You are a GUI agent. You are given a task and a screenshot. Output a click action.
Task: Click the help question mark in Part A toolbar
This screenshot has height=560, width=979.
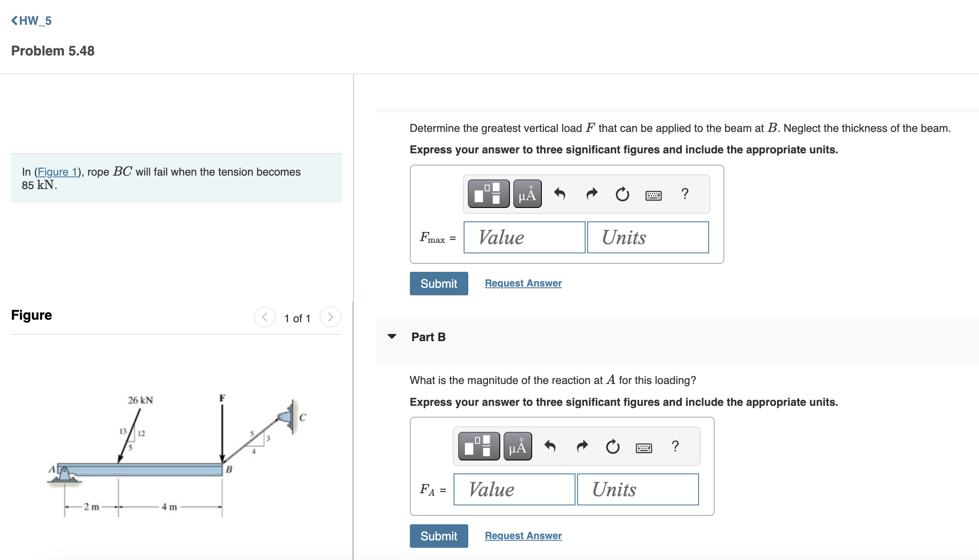[685, 194]
